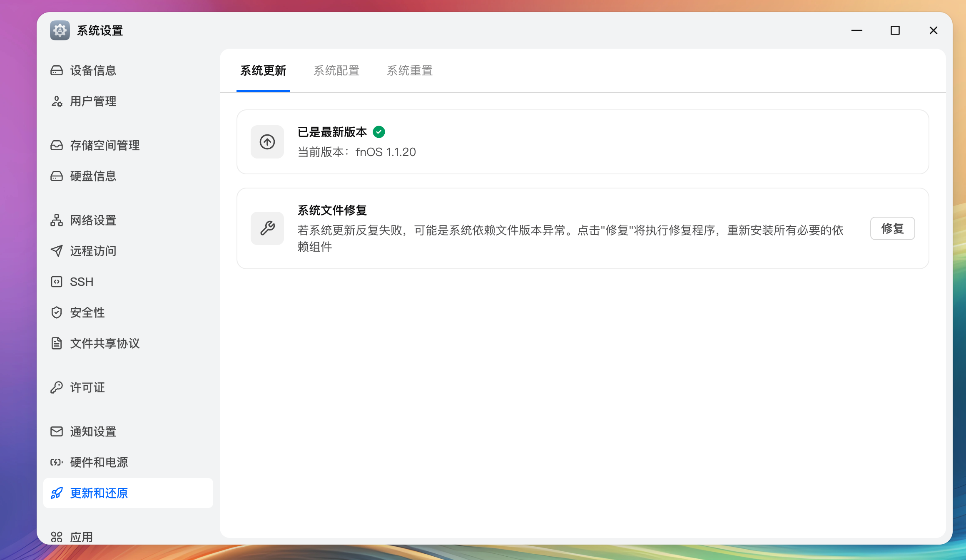Open 文件共享协议 page
This screenshot has width=966, height=560.
click(x=104, y=343)
